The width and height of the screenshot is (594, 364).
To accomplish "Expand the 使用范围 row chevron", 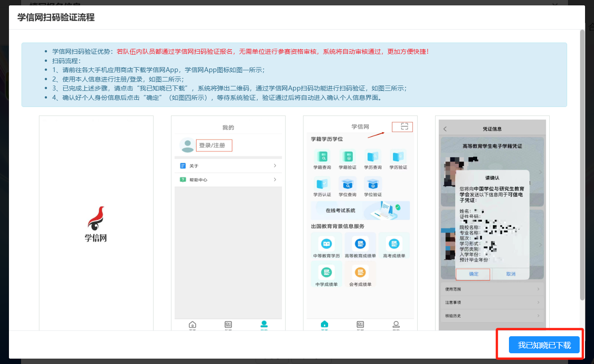I will pos(538,289).
